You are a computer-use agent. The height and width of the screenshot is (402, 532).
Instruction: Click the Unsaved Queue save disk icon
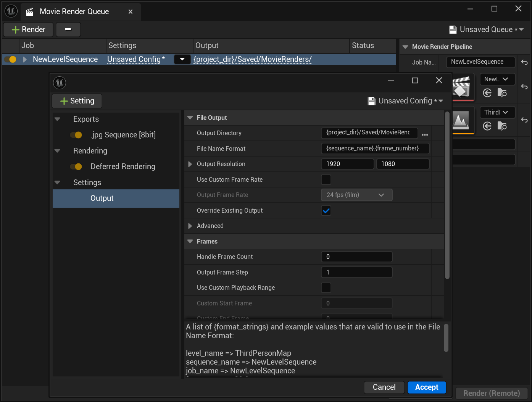(x=453, y=30)
